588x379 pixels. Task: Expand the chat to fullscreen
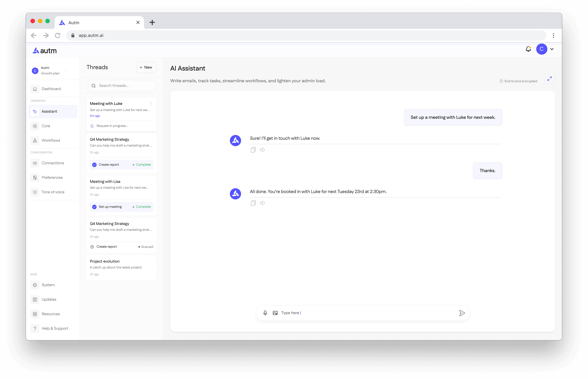[x=549, y=79]
